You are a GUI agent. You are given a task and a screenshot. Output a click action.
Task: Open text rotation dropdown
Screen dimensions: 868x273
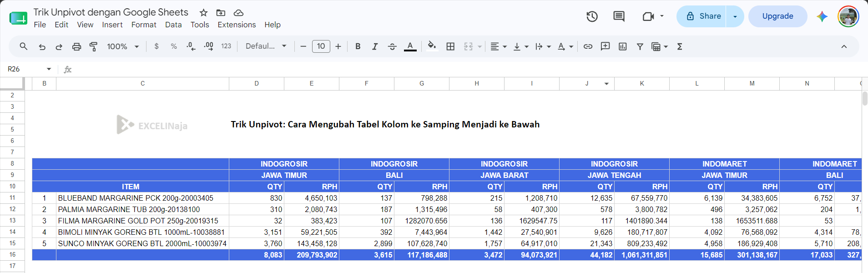pyautogui.click(x=565, y=46)
